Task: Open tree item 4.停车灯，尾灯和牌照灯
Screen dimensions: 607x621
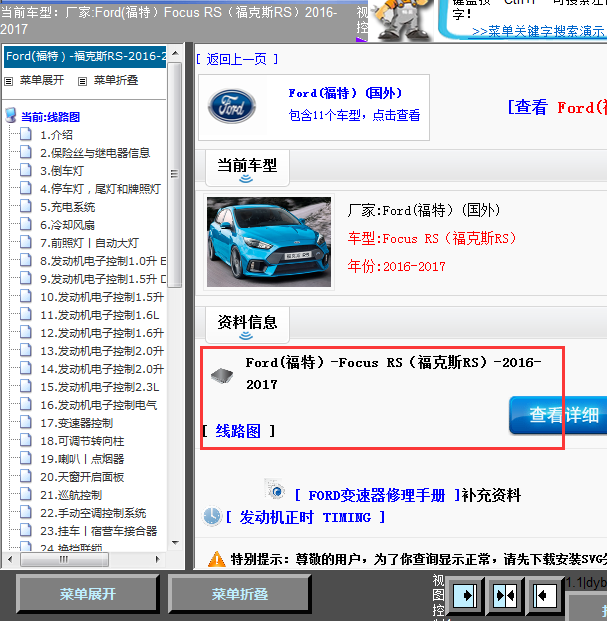Action: click(x=100, y=189)
